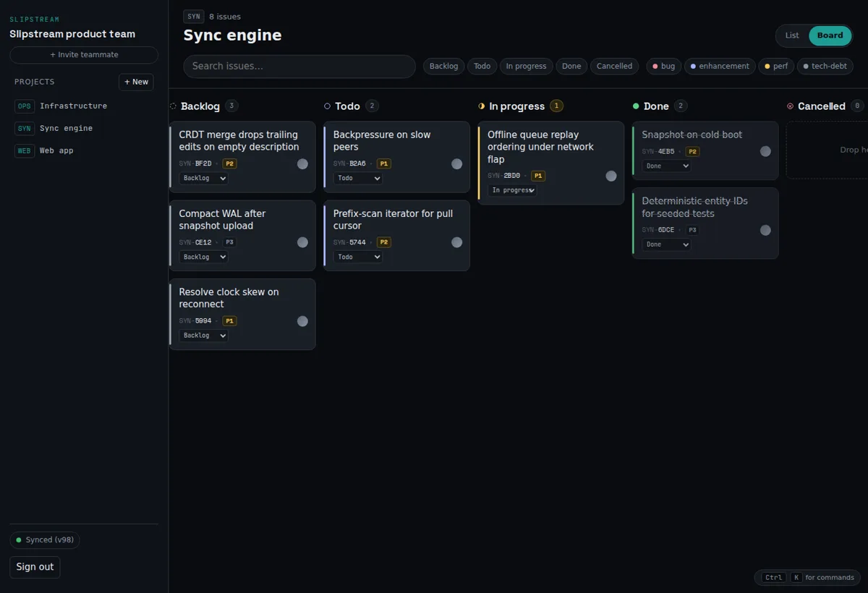This screenshot has width=868, height=593.
Task: Click the SYN tag in the page header
Action: point(193,17)
